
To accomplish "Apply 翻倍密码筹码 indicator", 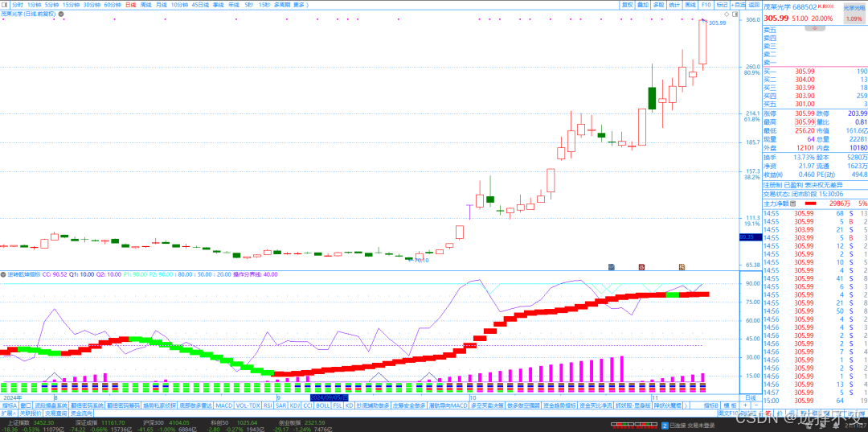I will (x=123, y=405).
